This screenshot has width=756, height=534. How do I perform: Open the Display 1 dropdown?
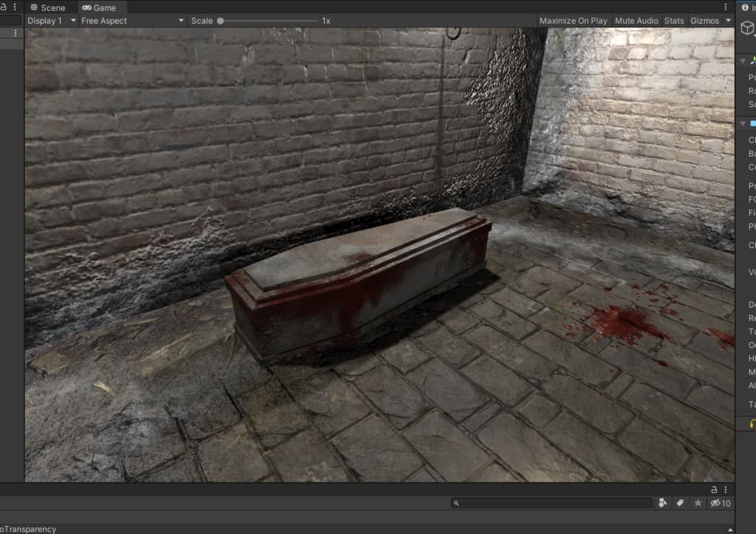click(x=52, y=21)
